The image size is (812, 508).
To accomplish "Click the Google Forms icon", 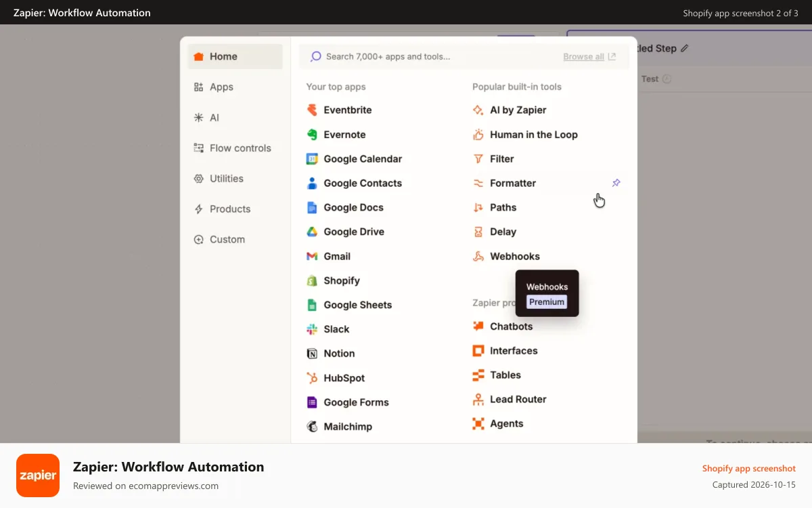I will (312, 402).
